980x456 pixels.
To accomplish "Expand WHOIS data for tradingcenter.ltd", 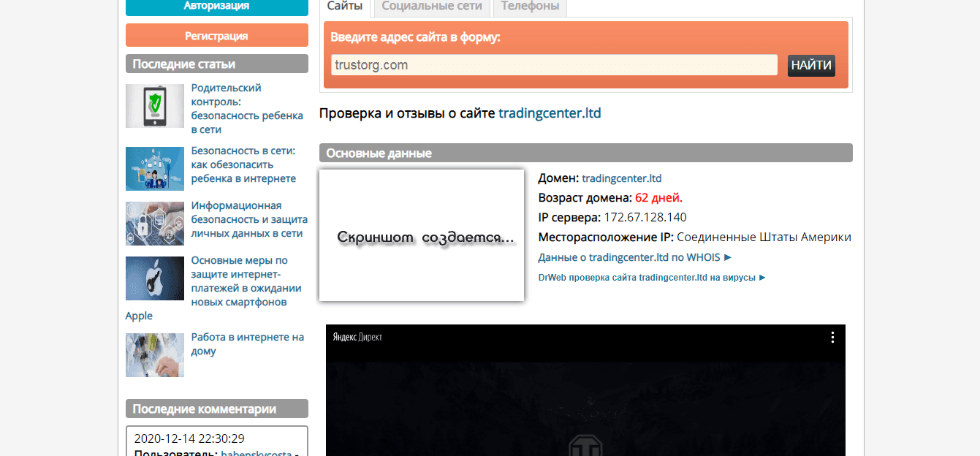I will coord(634,257).
